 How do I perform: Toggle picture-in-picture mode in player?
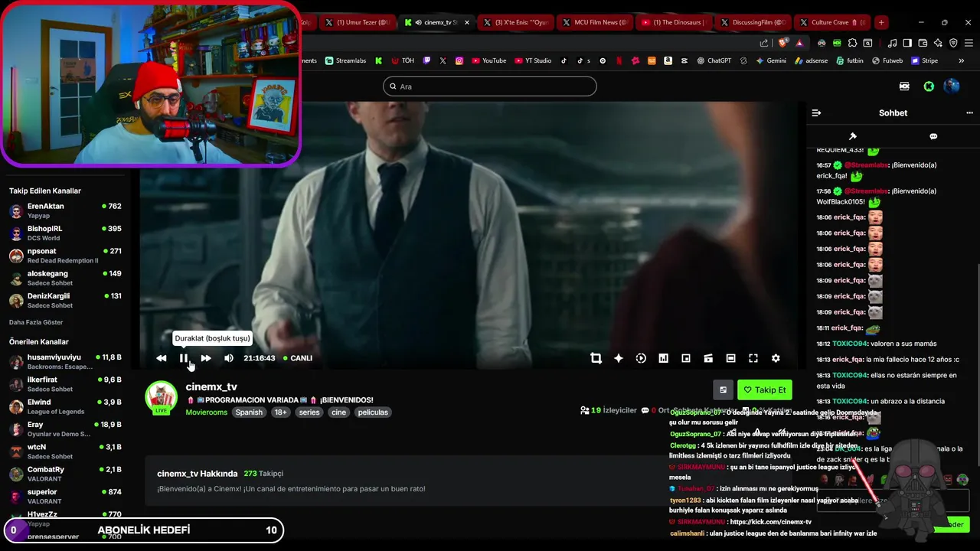tap(686, 358)
